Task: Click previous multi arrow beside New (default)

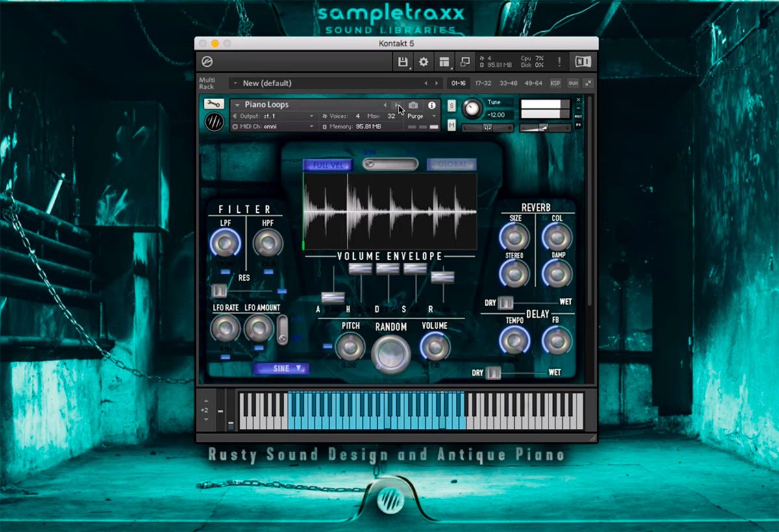Action: coord(426,83)
